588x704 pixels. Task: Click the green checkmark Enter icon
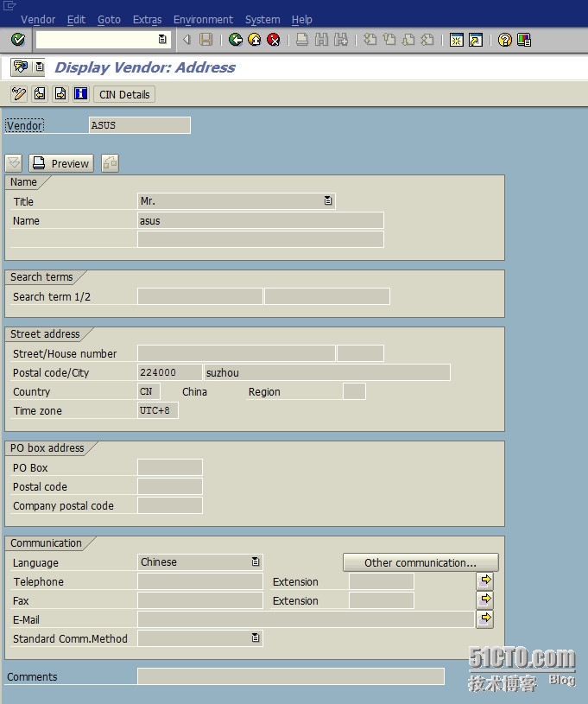(x=18, y=40)
